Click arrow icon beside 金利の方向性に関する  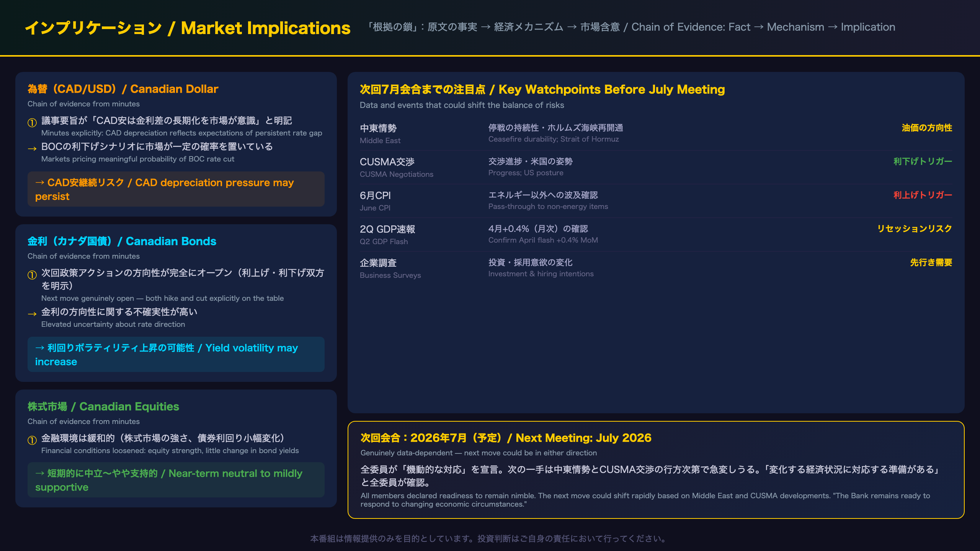32,314
